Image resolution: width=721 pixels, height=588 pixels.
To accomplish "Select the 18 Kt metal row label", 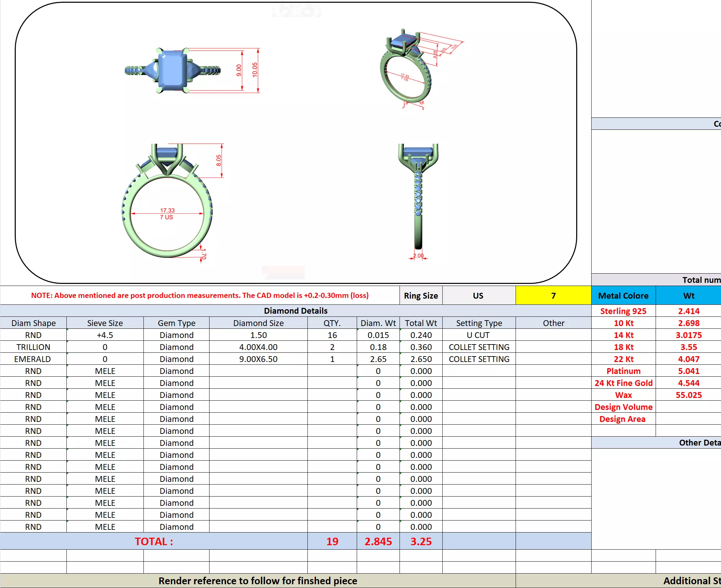I will [x=623, y=347].
